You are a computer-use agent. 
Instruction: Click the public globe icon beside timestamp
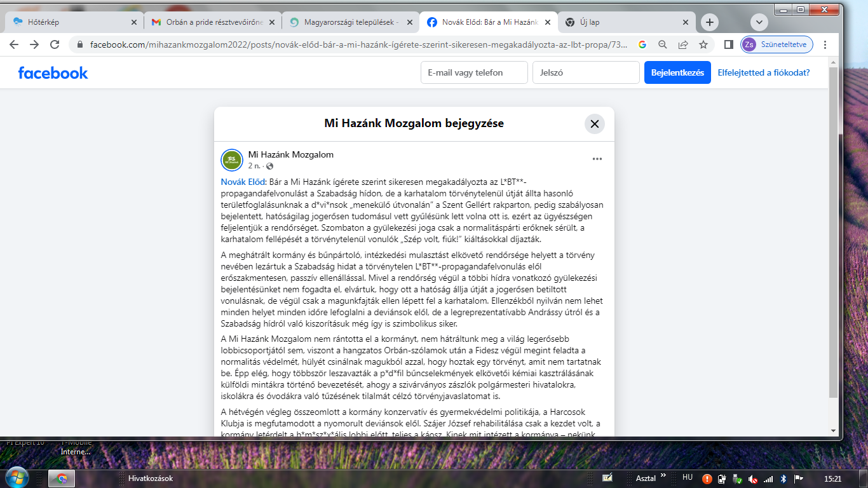270,166
